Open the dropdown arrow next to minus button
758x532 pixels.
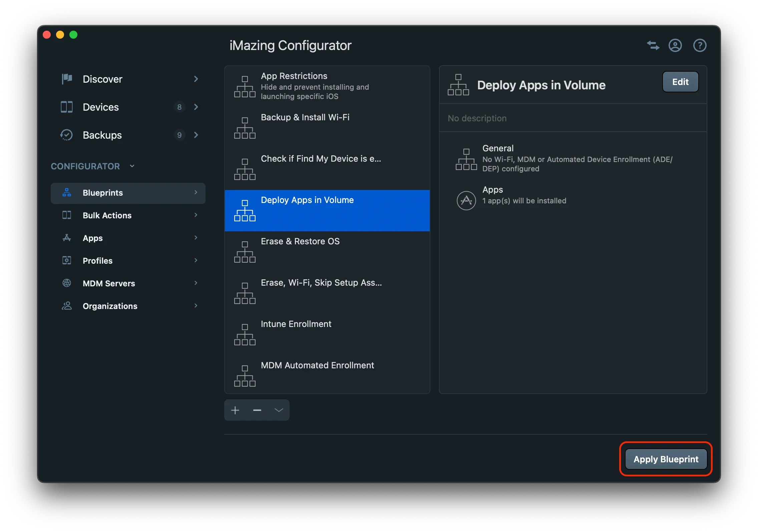[x=279, y=410]
